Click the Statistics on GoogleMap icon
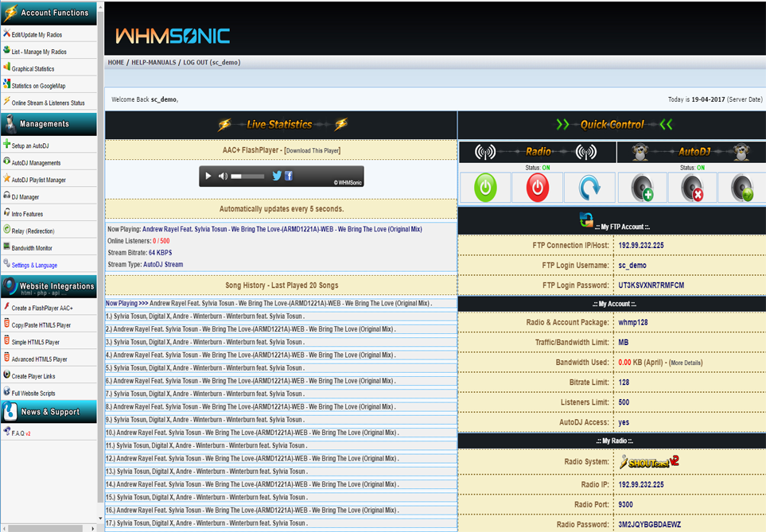This screenshot has width=766, height=532. 7,84
